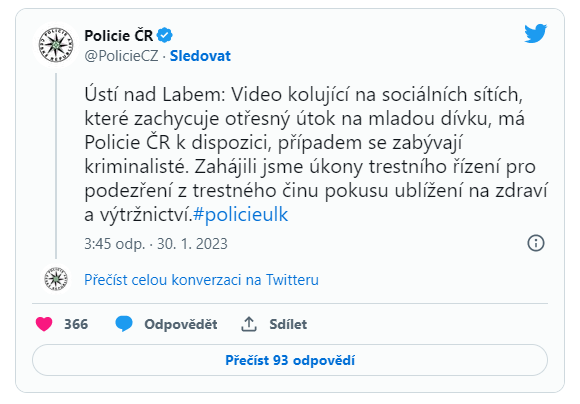The height and width of the screenshot is (404, 580).
Task: Click the share upload arrow icon
Action: point(249,324)
